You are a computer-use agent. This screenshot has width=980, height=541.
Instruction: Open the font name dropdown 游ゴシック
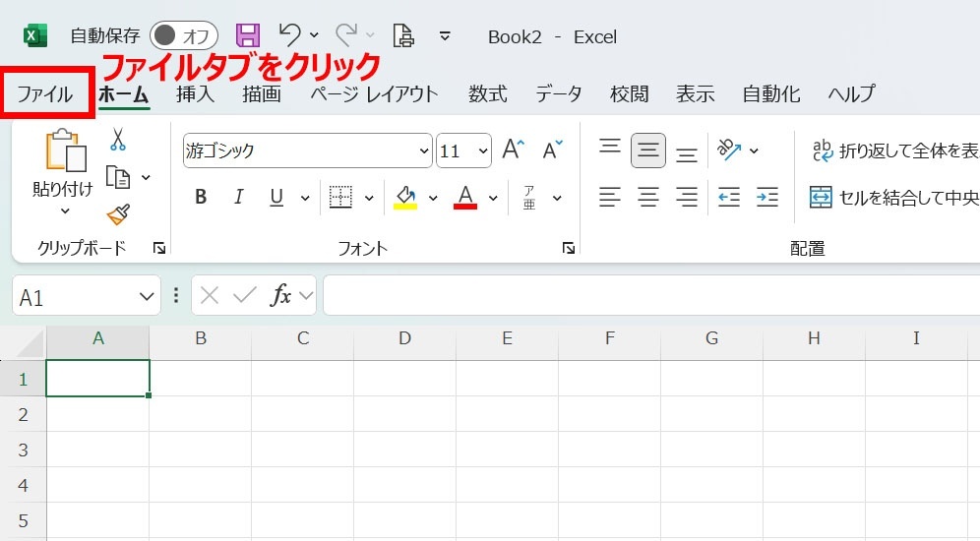tap(424, 150)
